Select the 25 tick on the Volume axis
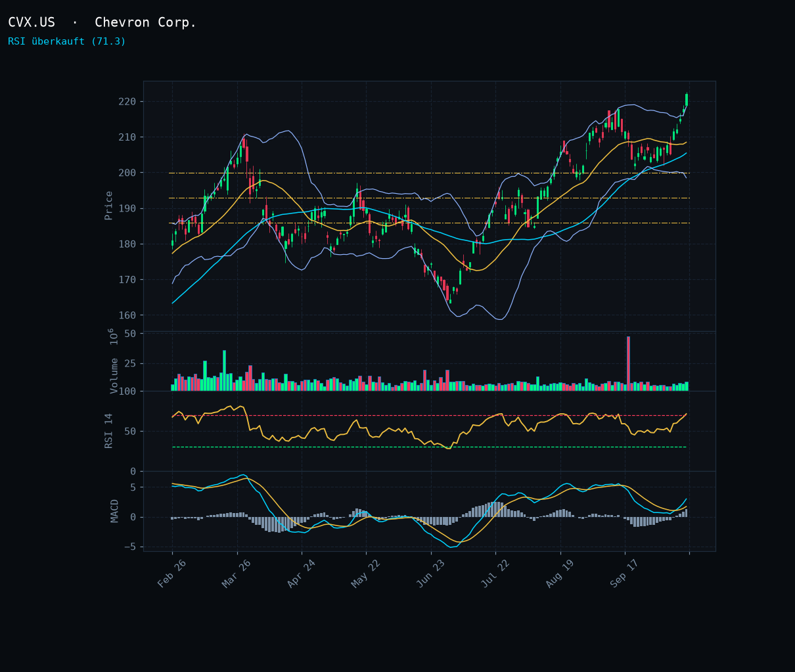The image size is (795, 672). 130,363
